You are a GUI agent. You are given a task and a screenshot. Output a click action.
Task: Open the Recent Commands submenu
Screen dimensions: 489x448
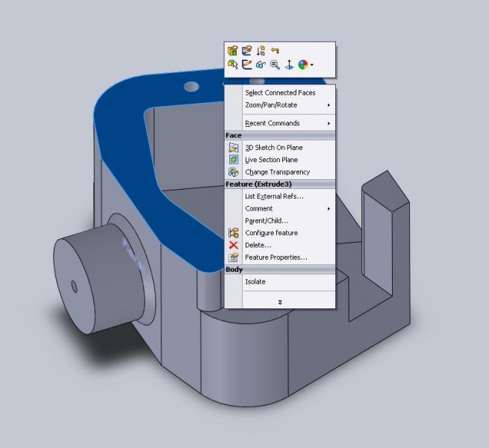280,123
